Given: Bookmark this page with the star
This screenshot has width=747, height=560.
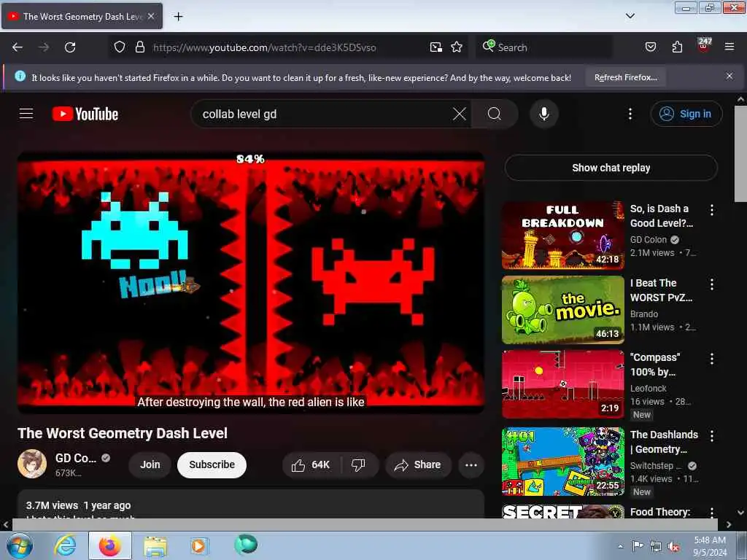Looking at the screenshot, I should [457, 47].
